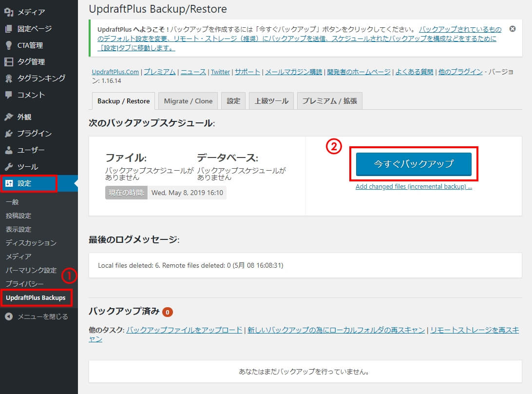Click the UpdraftPlus Backup/Restore page title

coord(158,9)
